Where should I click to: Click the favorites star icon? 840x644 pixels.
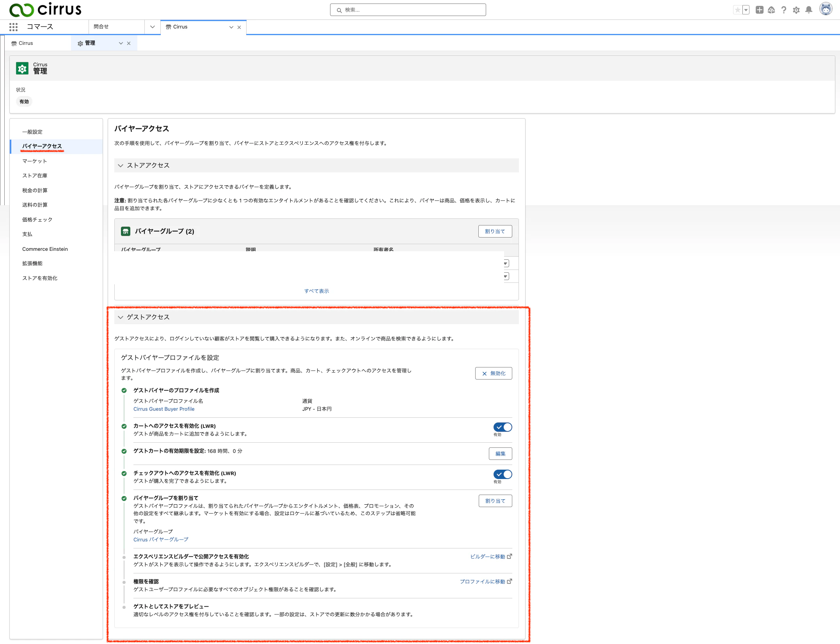[737, 10]
